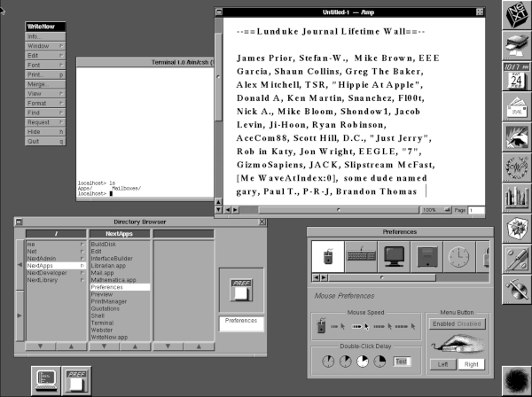Click the PREF icon in Directory Browser
This screenshot has height=397, width=532.
click(x=241, y=290)
